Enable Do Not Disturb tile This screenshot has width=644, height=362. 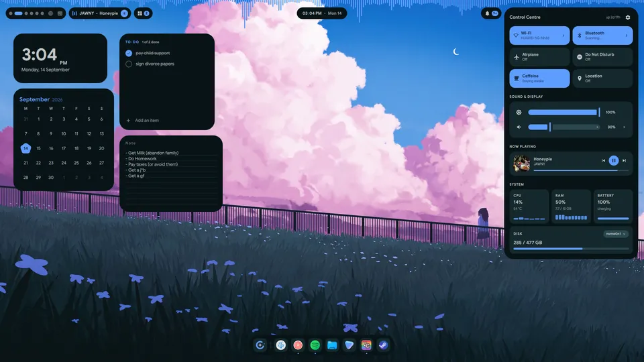pos(602,57)
